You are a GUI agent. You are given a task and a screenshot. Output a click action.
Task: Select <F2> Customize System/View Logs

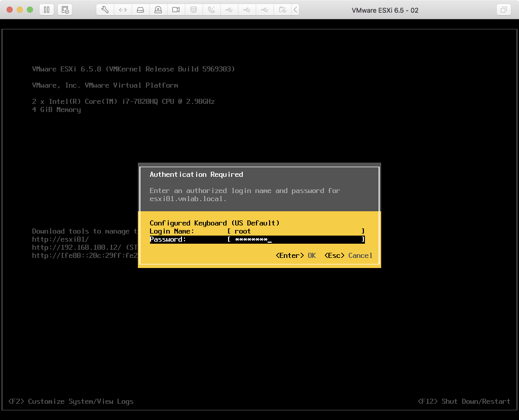point(71,401)
